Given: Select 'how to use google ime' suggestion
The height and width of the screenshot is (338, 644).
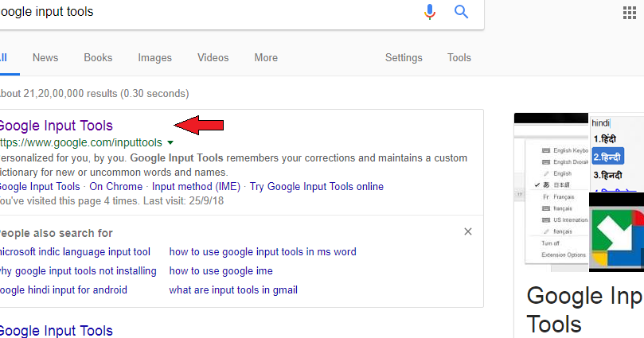Looking at the screenshot, I should (x=221, y=270).
